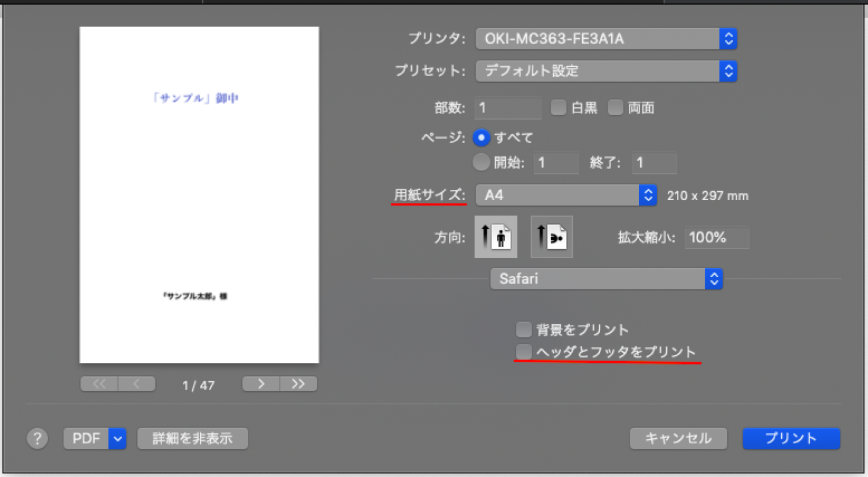Open 用紙サイズ A4 dropdown
The height and width of the screenshot is (477, 868).
566,195
